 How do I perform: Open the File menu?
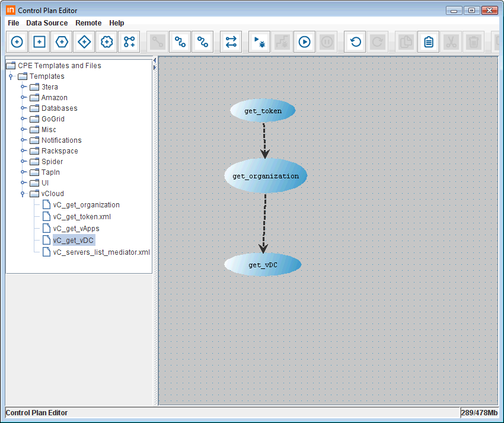[x=14, y=23]
